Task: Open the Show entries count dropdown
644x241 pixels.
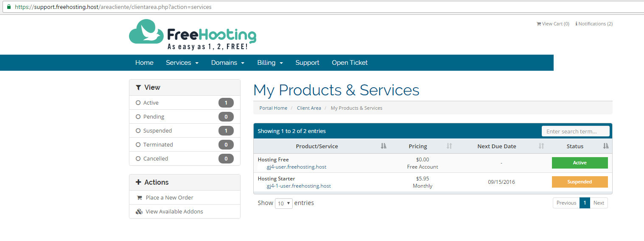Action: 284,203
